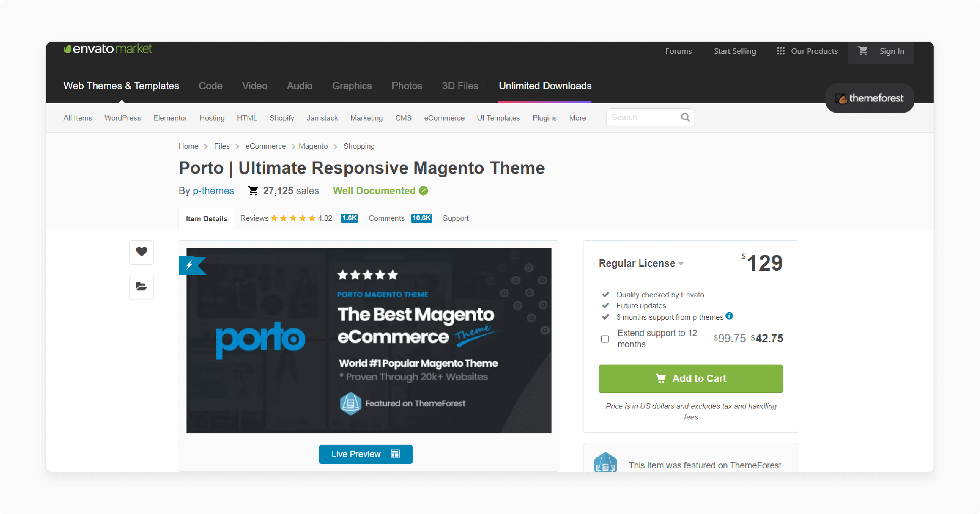
Task: Go to Shopping breadcrumb
Action: click(x=359, y=146)
